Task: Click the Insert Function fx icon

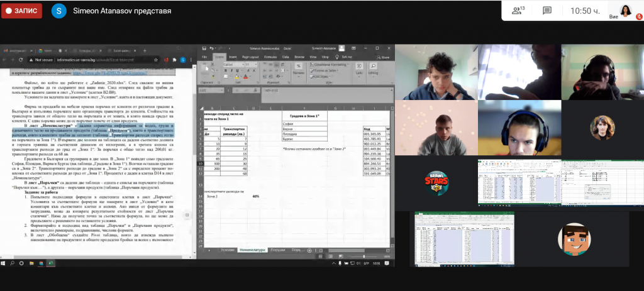Action: point(255,91)
